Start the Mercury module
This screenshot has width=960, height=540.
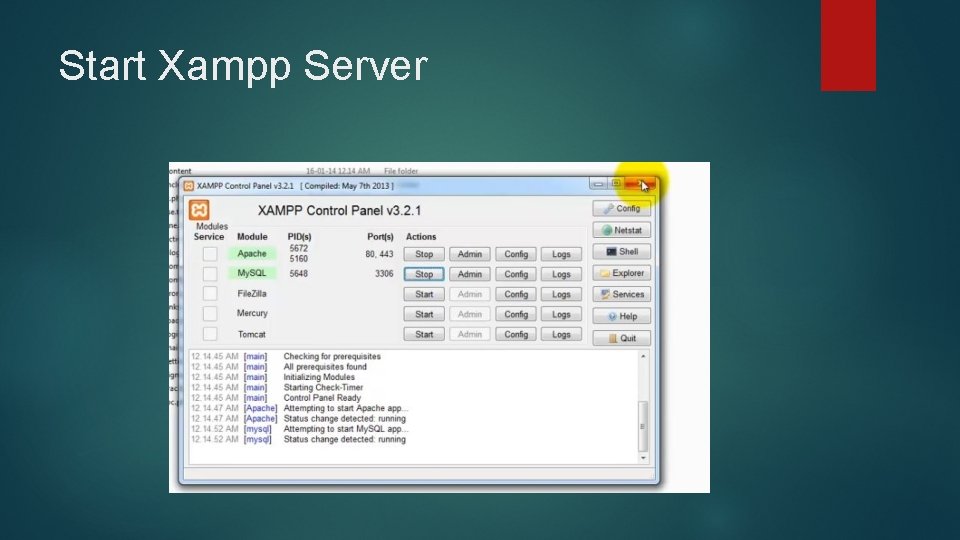pyautogui.click(x=424, y=314)
